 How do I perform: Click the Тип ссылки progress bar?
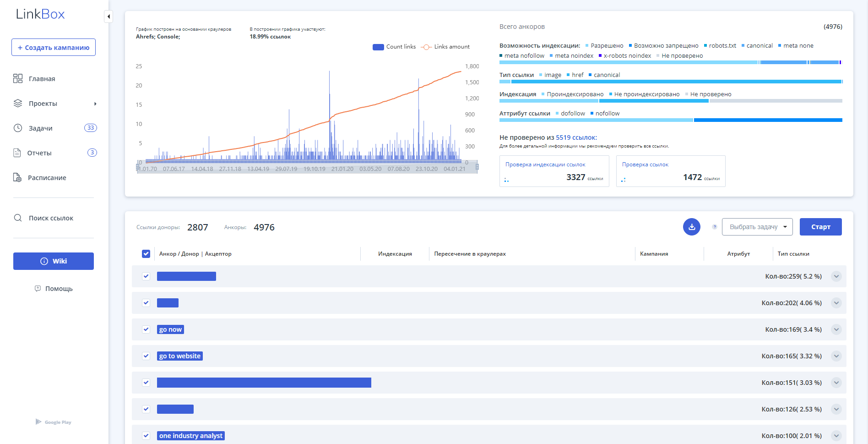click(671, 82)
